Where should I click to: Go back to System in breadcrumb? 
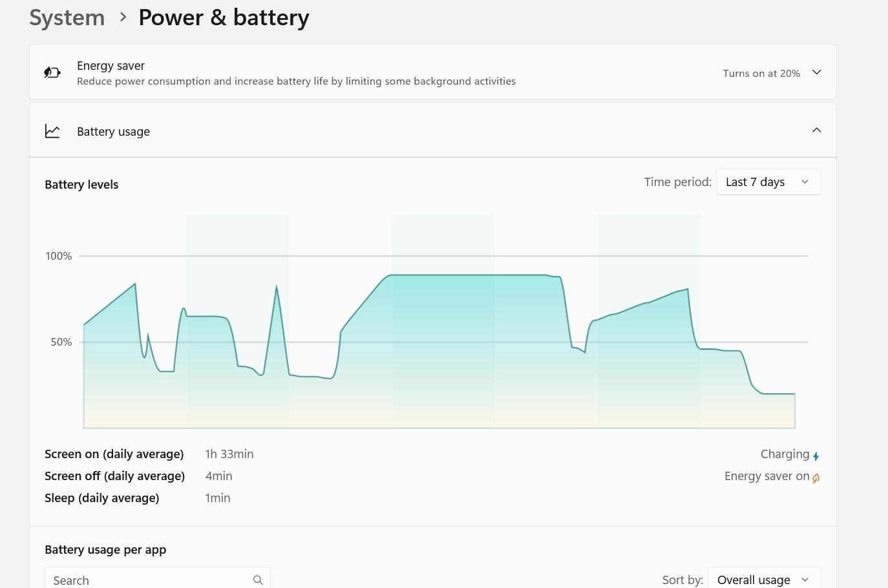pos(67,17)
